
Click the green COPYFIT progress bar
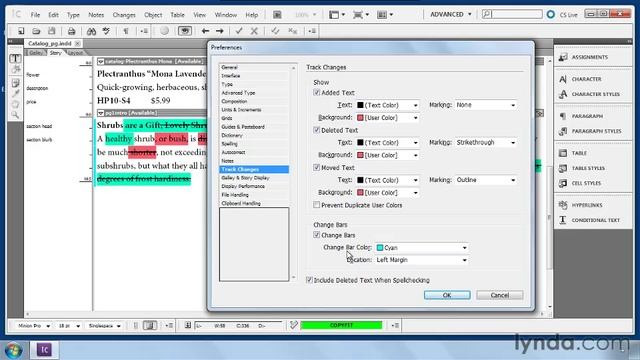click(341, 325)
